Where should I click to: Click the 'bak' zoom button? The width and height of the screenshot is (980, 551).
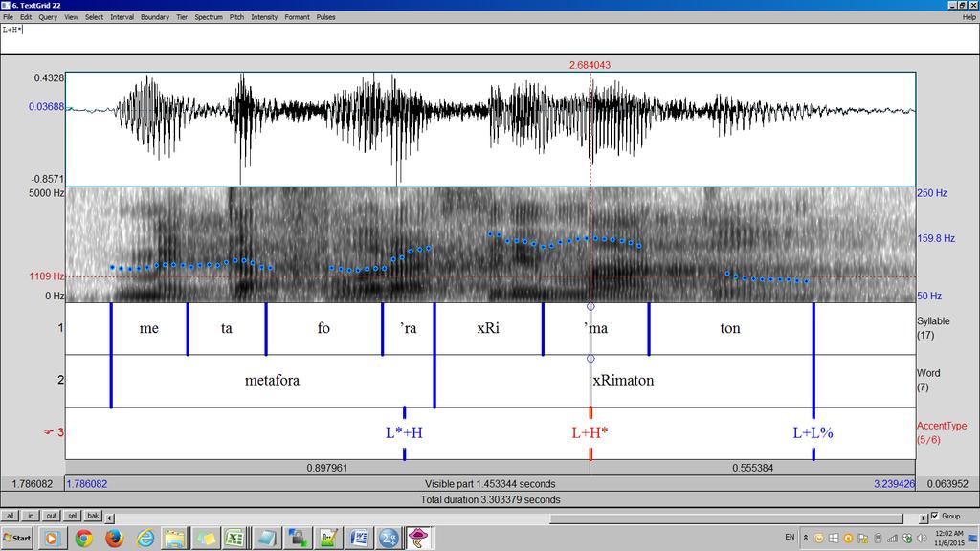click(x=93, y=516)
